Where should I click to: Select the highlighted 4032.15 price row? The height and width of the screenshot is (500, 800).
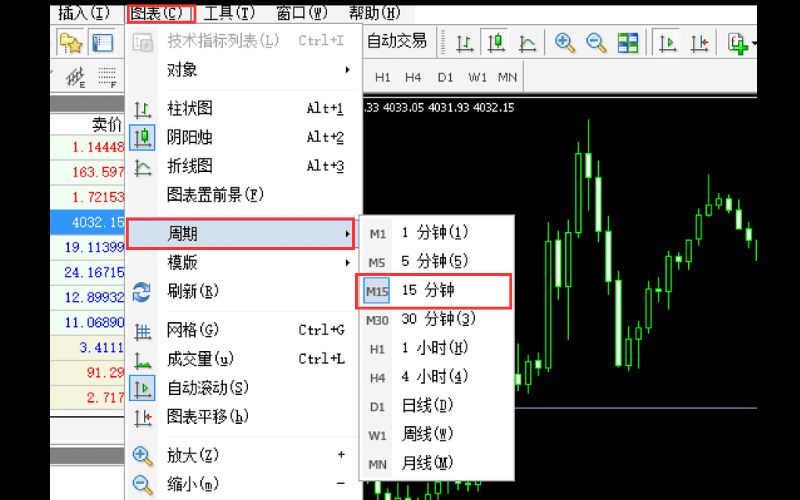pyautogui.click(x=88, y=222)
